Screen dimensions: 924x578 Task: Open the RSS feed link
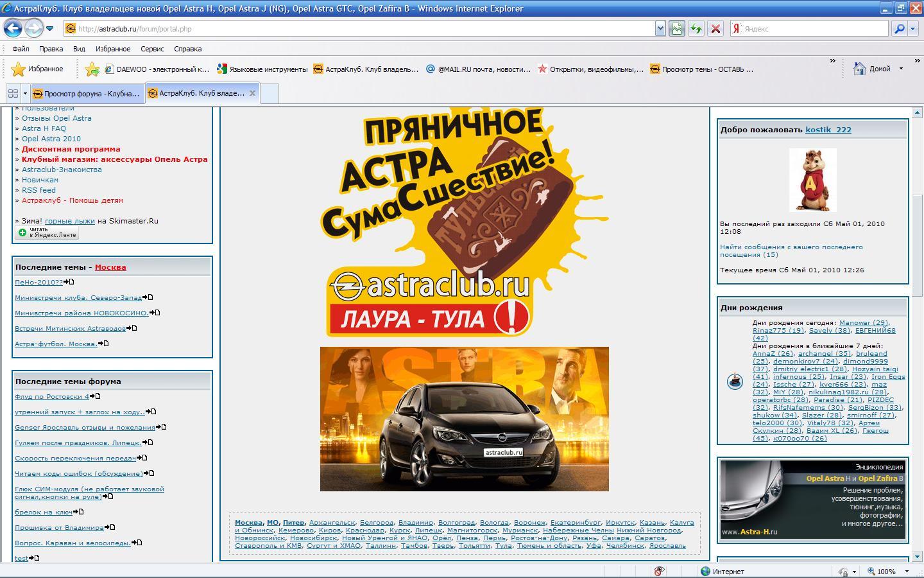38,190
